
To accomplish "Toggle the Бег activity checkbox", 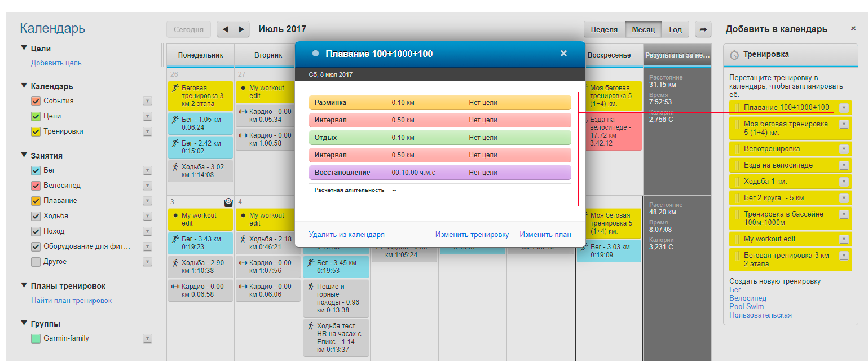I will coord(36,170).
